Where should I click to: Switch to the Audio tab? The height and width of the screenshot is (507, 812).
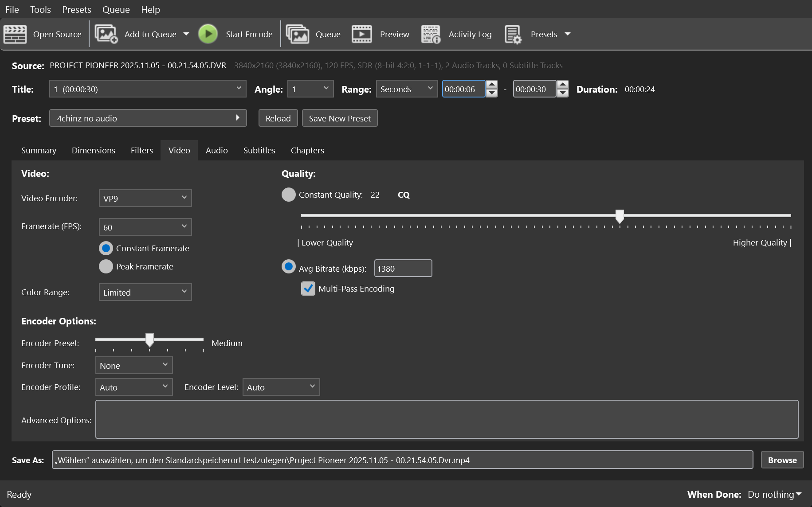217,150
